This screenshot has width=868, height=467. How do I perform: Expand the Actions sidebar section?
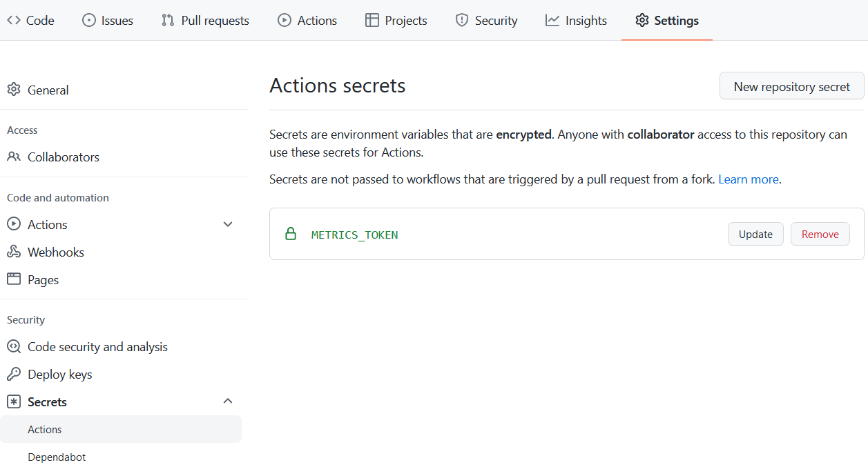[x=228, y=224]
